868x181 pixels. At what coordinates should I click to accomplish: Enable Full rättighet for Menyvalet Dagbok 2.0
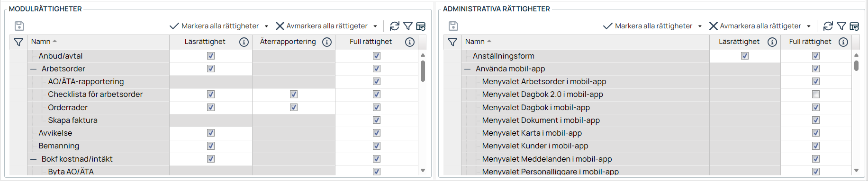click(815, 95)
